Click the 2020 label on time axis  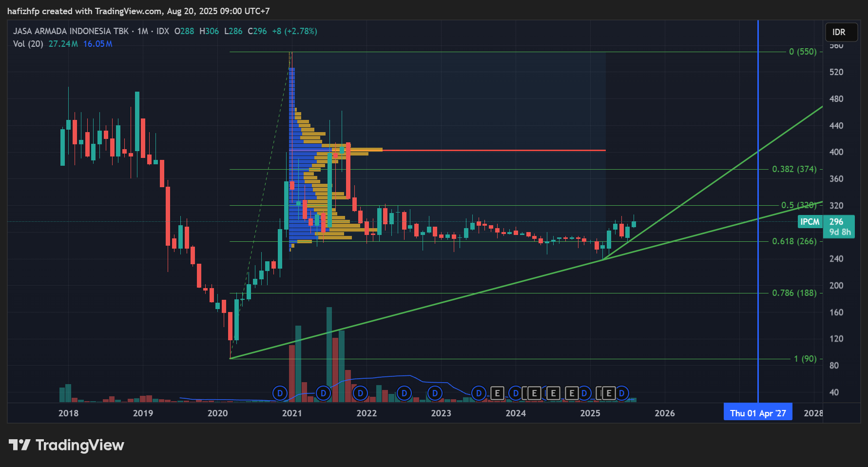[217, 413]
